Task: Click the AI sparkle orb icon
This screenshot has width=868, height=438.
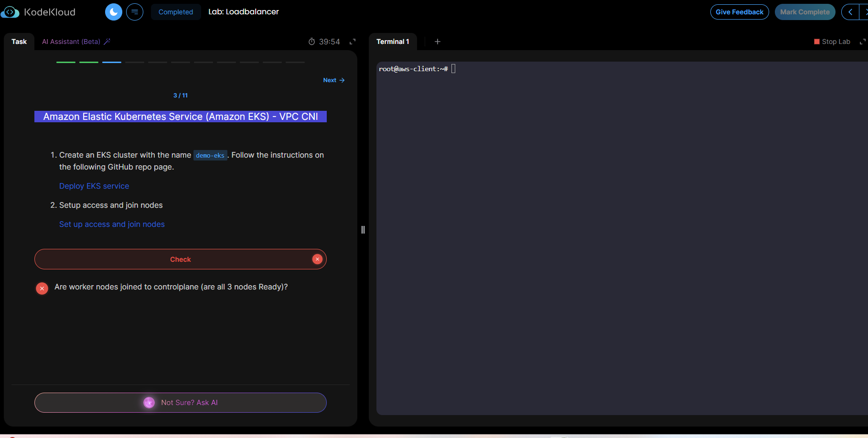Action: pyautogui.click(x=149, y=403)
